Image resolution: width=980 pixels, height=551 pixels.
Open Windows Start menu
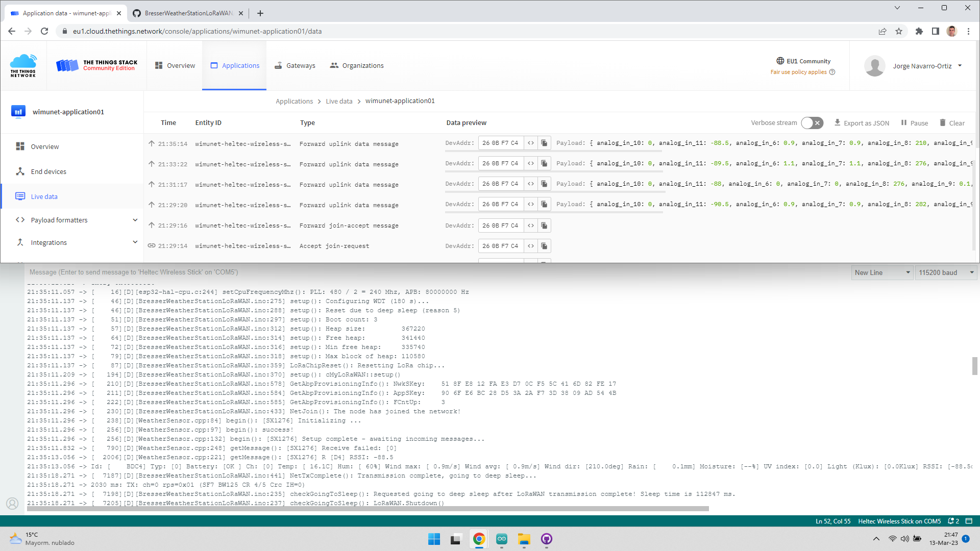coord(434,539)
